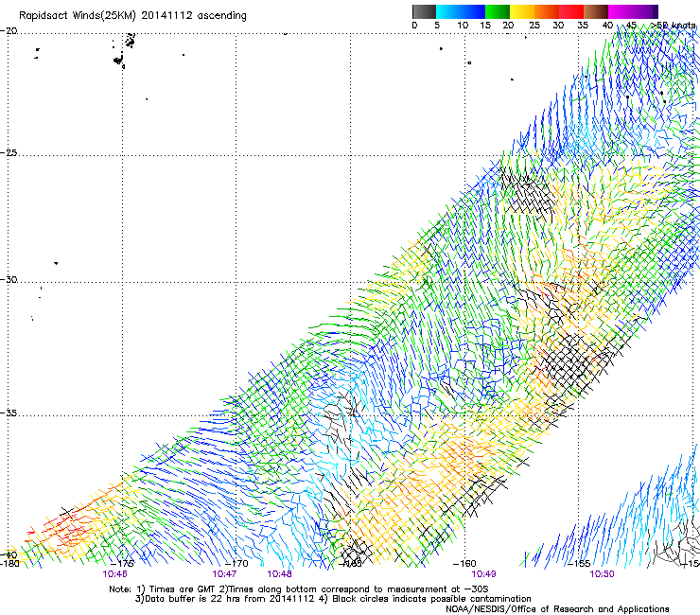Click the purple '10:48' time marker
700x615 pixels.
pos(279,574)
